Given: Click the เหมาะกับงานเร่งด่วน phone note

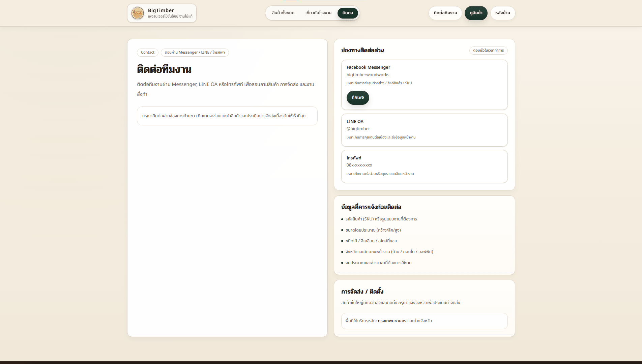Looking at the screenshot, I should click(x=380, y=174).
